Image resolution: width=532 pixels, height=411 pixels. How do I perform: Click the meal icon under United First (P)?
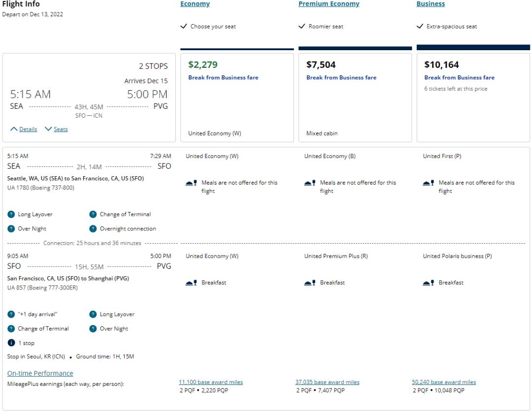point(429,183)
